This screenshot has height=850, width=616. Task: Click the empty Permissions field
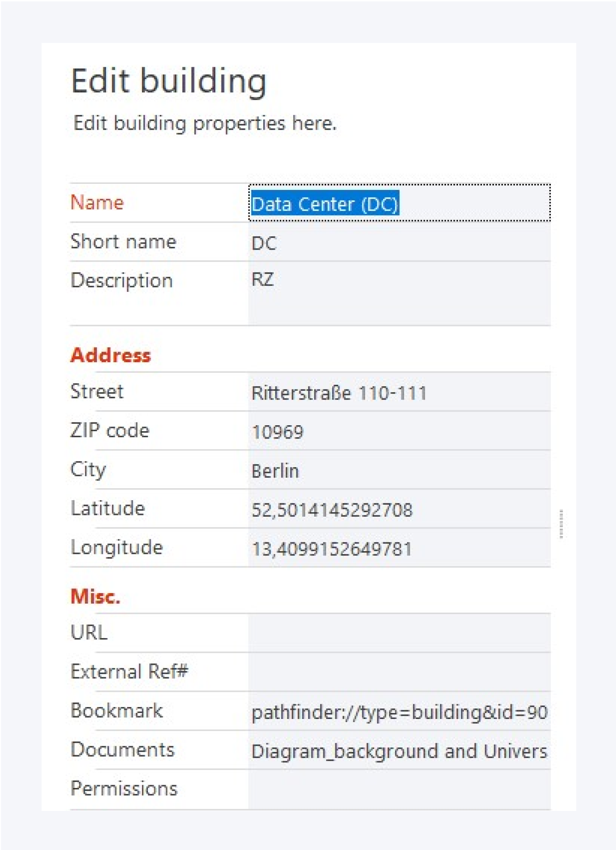tap(399, 789)
